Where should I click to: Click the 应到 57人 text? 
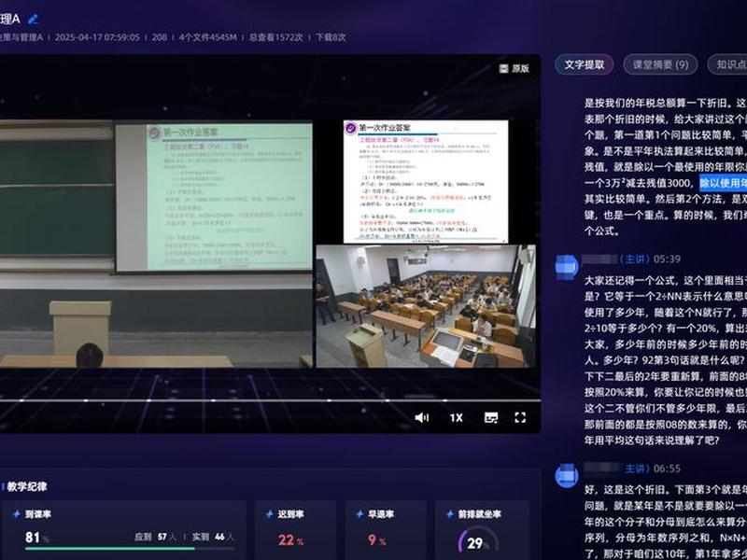155,538
